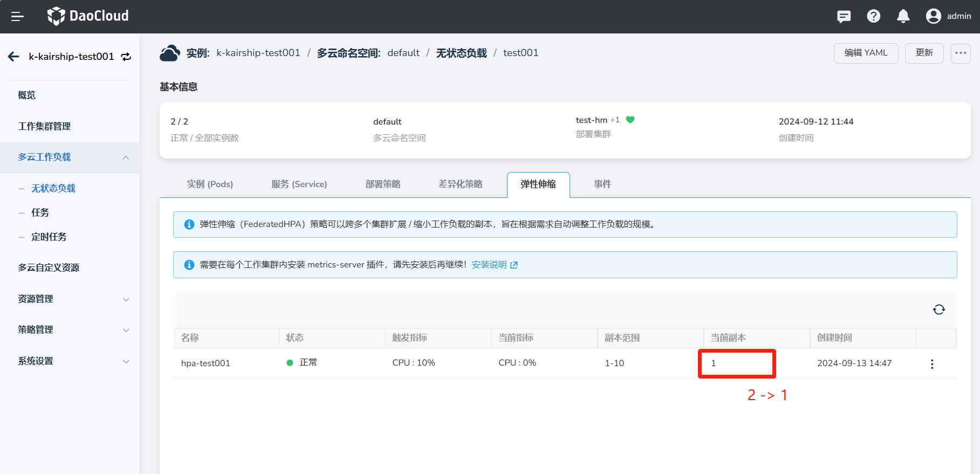The height and width of the screenshot is (474, 980).
Task: Click the 编辑 YAML button
Action: click(x=865, y=53)
